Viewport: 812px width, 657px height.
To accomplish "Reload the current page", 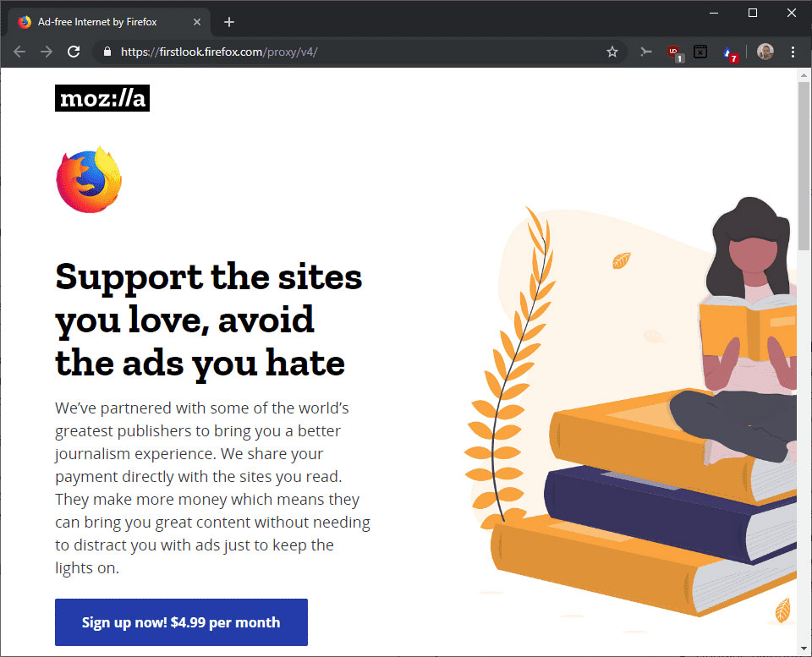I will [74, 52].
